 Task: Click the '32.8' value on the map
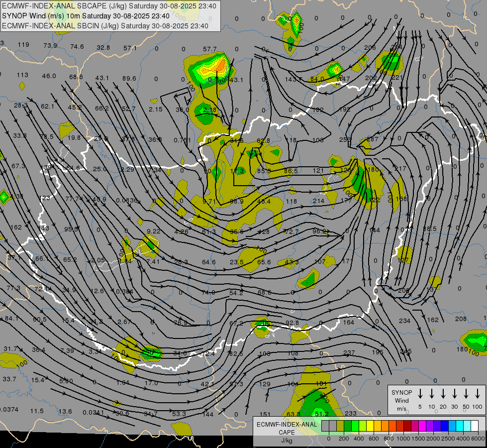coord(103,48)
